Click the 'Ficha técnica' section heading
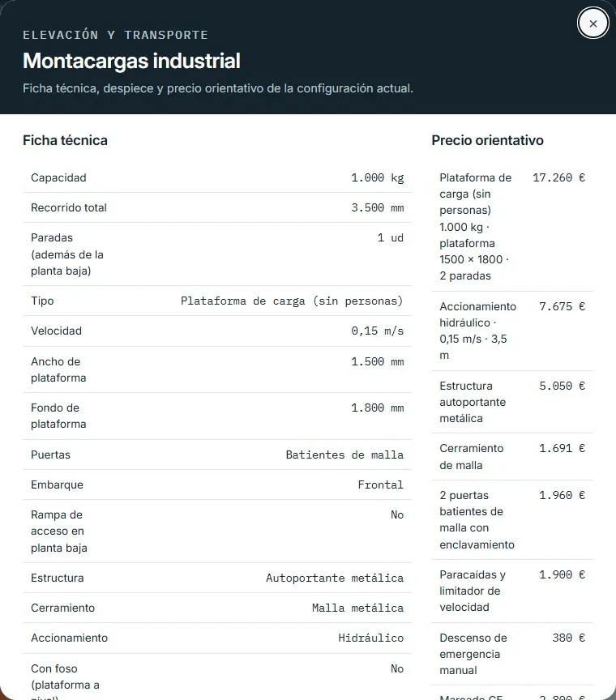 point(65,140)
